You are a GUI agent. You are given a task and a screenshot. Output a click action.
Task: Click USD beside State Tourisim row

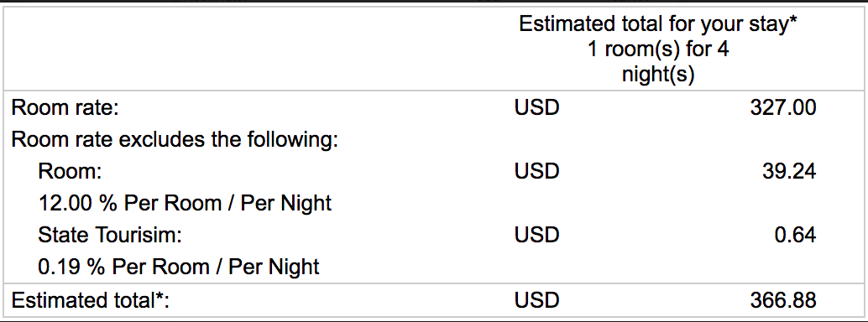coord(537,236)
